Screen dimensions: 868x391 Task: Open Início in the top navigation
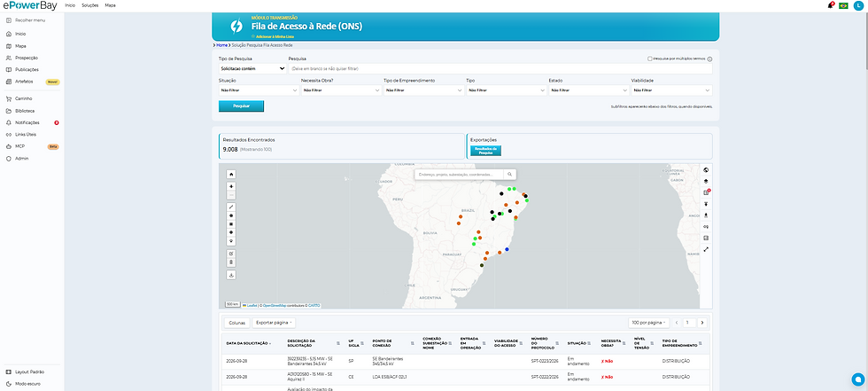point(70,5)
